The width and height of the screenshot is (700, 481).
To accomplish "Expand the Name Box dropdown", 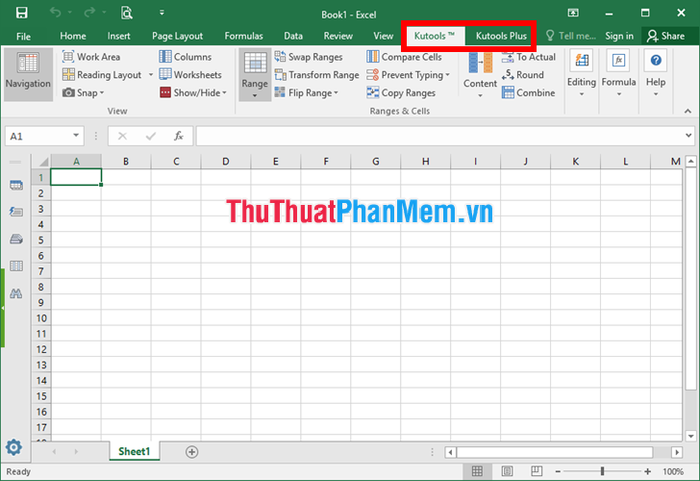I will tap(76, 135).
